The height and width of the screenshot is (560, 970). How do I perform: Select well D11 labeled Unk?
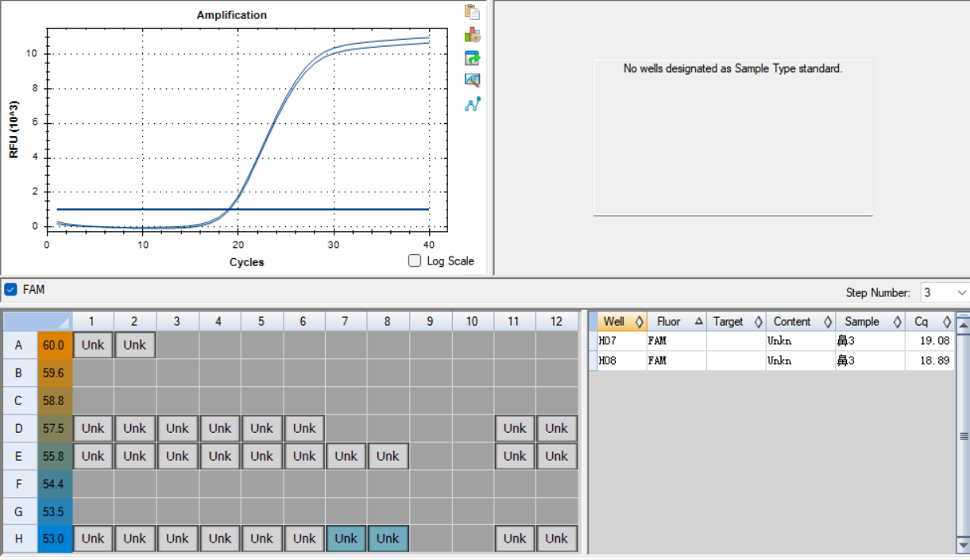pos(515,428)
